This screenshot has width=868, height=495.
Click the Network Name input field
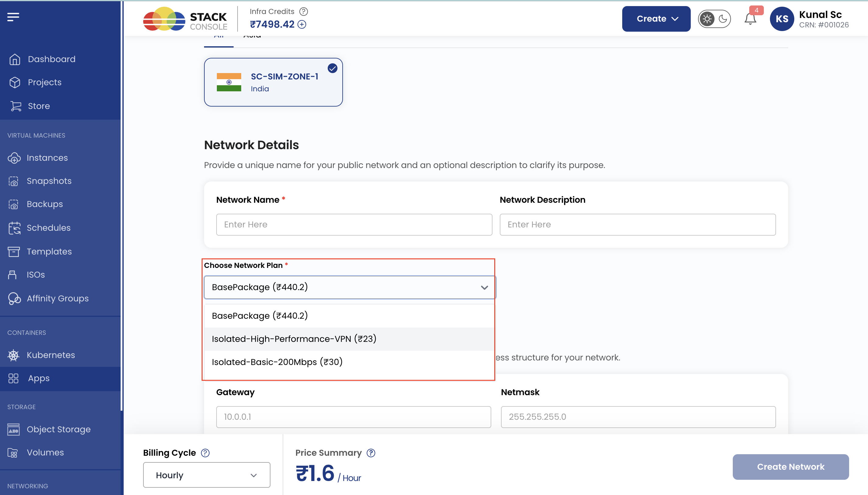(x=354, y=224)
